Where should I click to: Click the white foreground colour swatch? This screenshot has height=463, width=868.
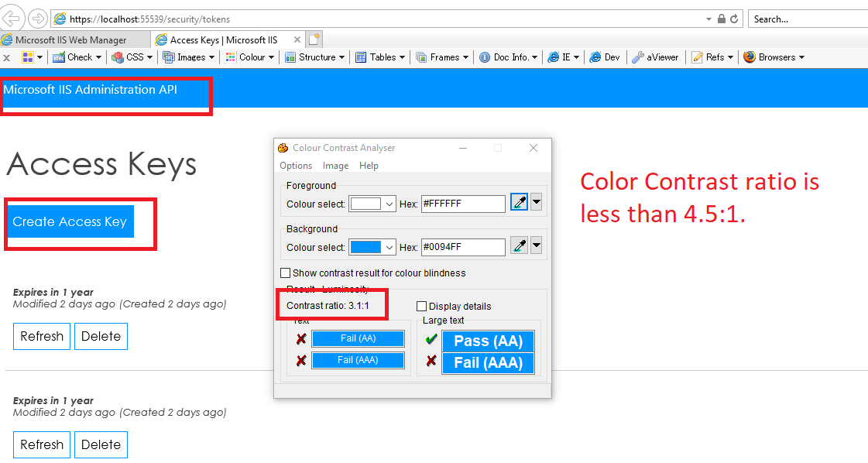pos(364,202)
